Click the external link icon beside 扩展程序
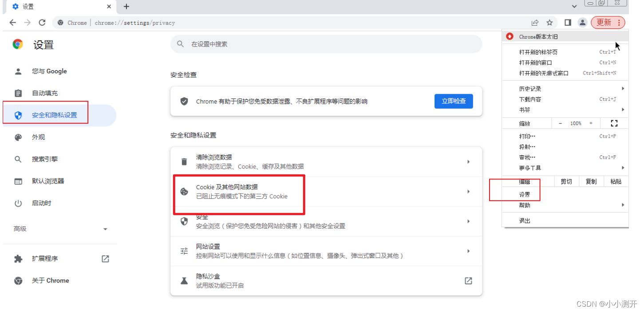This screenshot has width=644, height=312. click(x=105, y=259)
